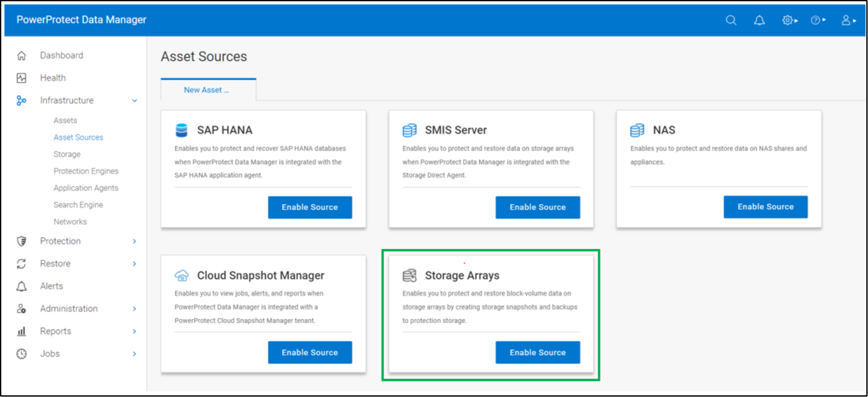Open Alerts in the sidebar

(x=52, y=286)
